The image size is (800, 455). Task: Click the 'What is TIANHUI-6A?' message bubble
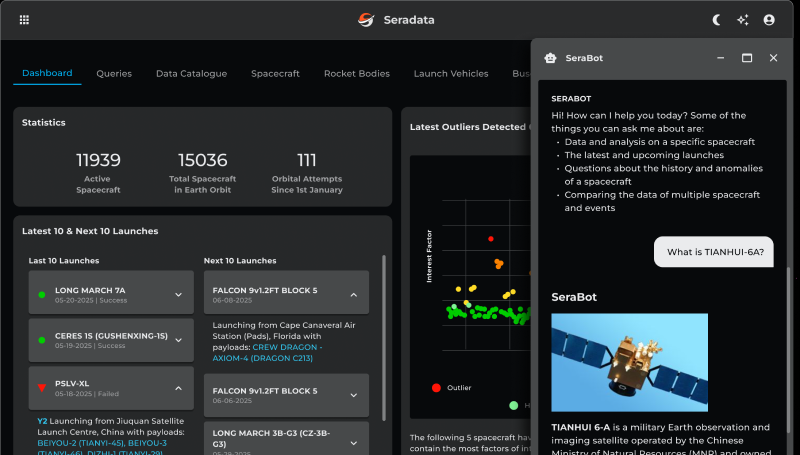pos(714,252)
